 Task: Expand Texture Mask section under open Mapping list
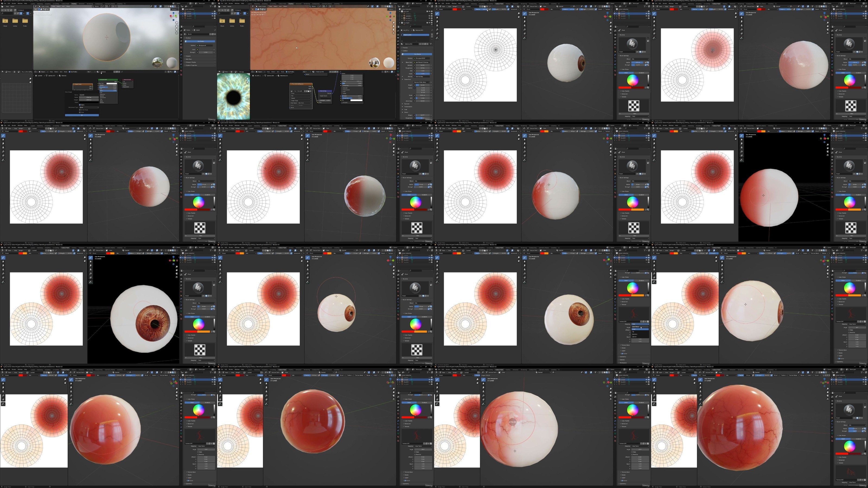point(626,345)
